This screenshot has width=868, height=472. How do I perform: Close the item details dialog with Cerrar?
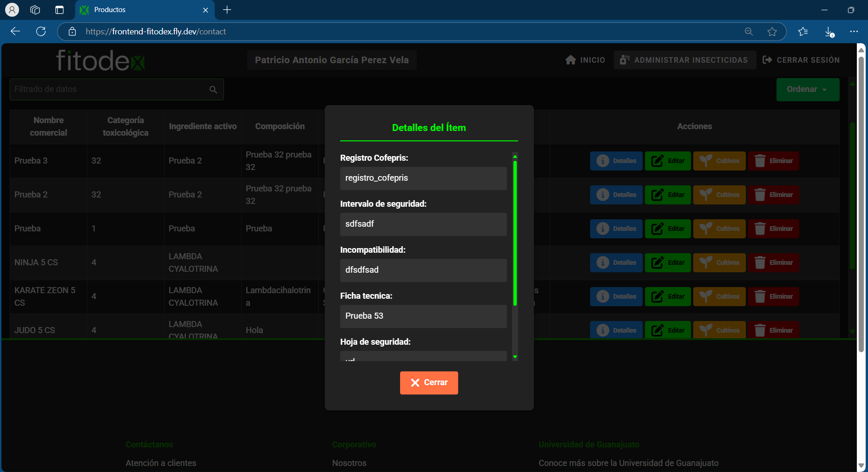pos(429,382)
